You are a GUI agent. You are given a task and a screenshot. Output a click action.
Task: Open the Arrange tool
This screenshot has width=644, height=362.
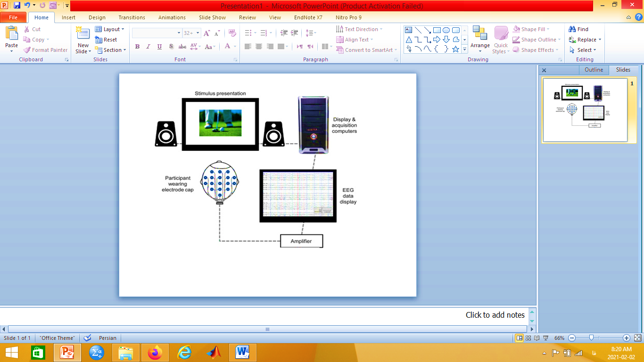click(x=480, y=39)
